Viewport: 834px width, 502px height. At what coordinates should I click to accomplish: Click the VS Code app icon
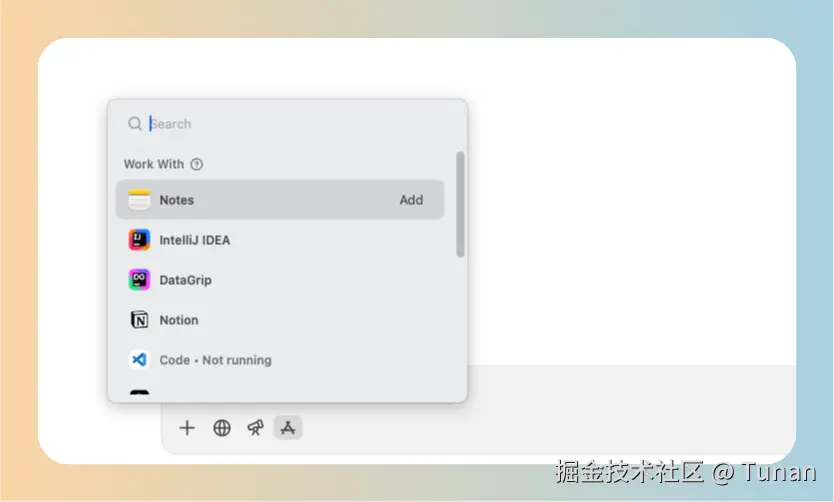tap(139, 360)
